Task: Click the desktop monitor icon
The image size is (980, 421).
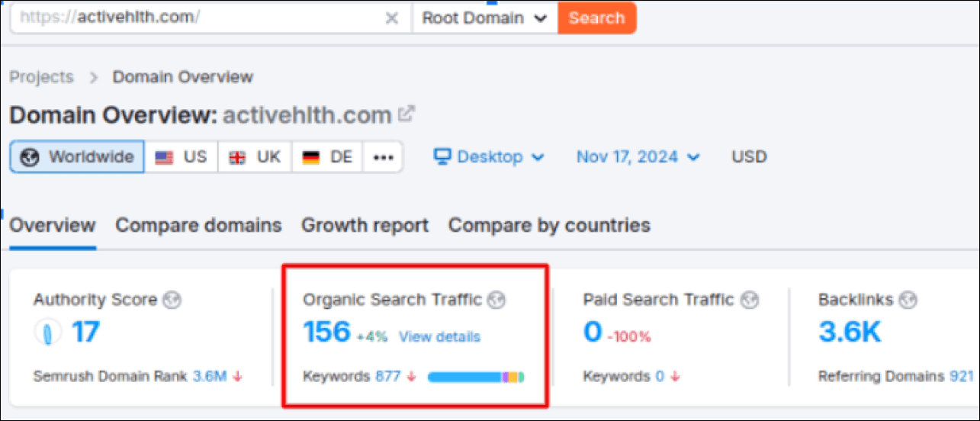Action: 442,157
